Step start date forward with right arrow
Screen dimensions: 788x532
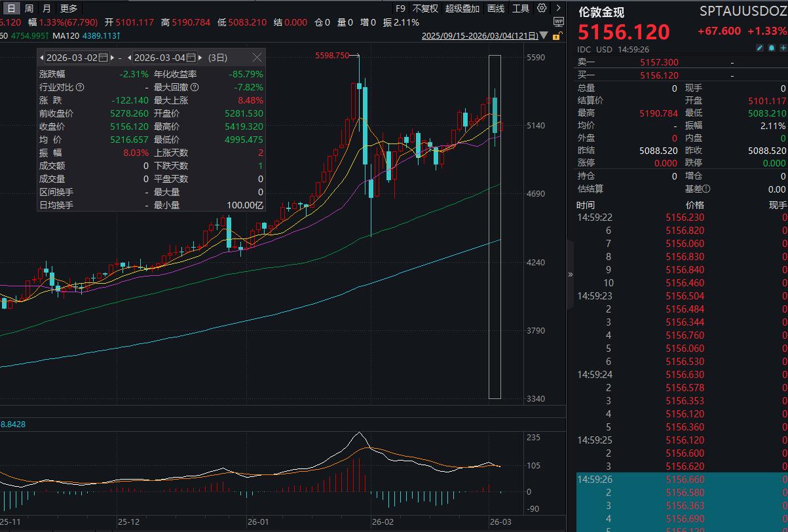click(113, 58)
